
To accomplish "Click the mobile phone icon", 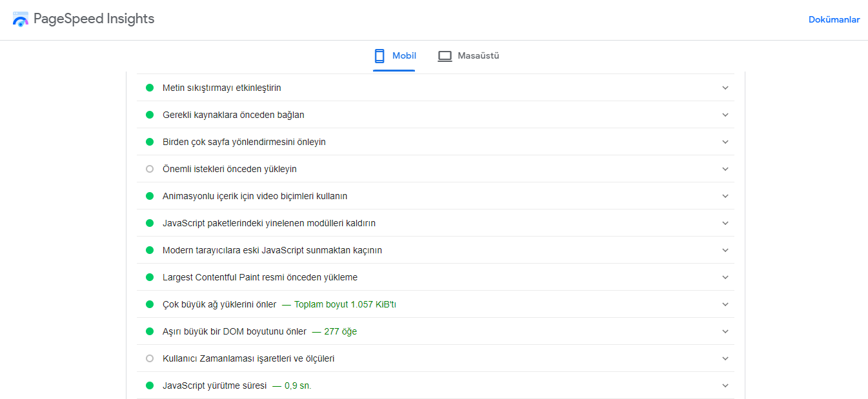I will 379,56.
